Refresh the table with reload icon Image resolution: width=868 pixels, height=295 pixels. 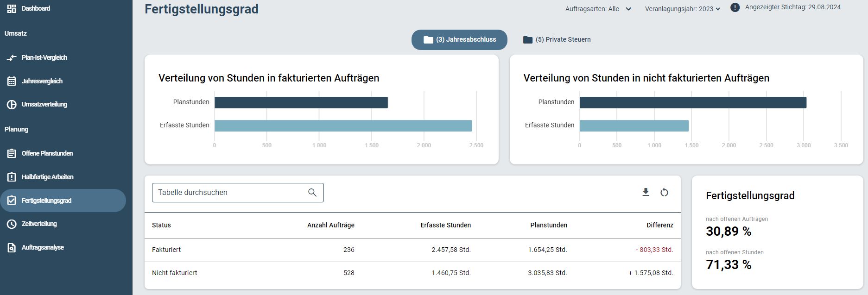(x=664, y=192)
